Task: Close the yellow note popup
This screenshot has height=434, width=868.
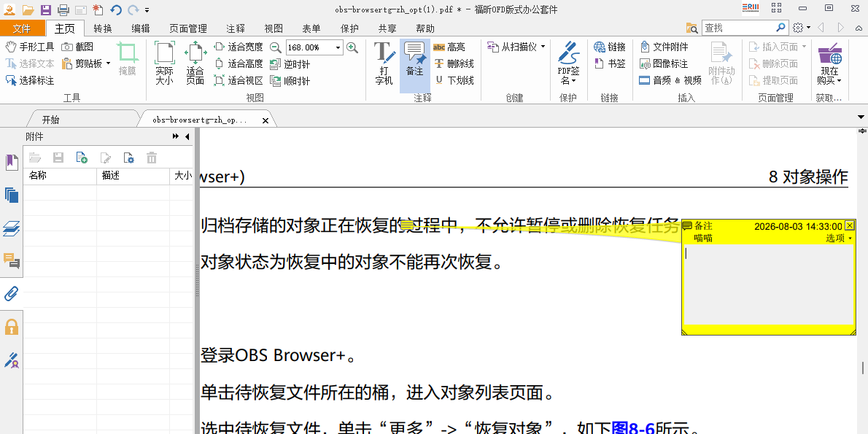Action: click(x=850, y=225)
